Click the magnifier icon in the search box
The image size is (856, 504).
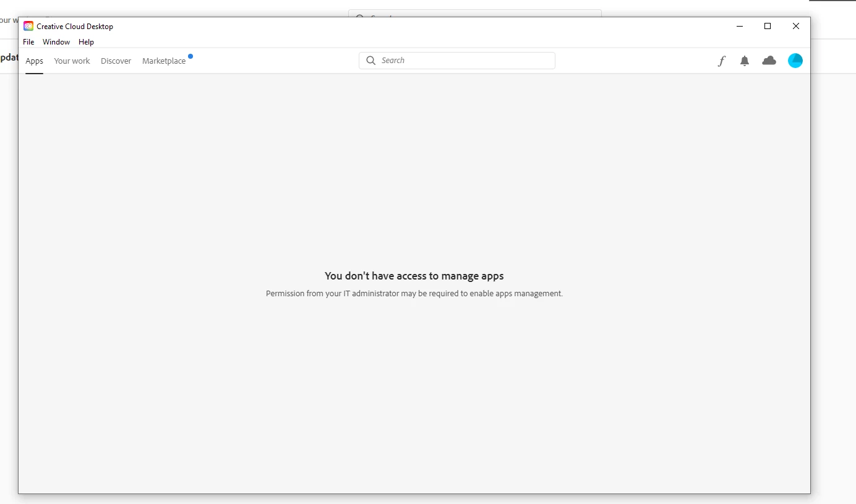click(x=371, y=61)
